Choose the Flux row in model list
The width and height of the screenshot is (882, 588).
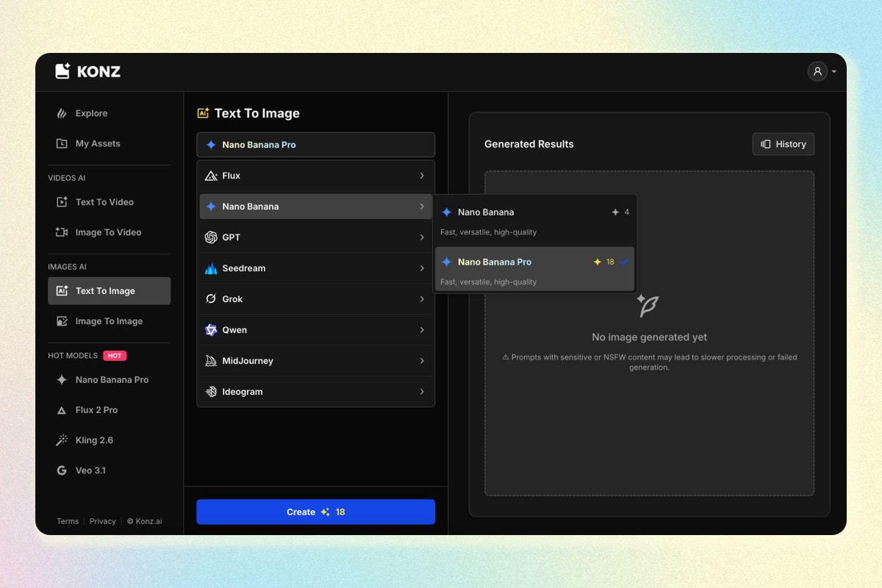[315, 176]
